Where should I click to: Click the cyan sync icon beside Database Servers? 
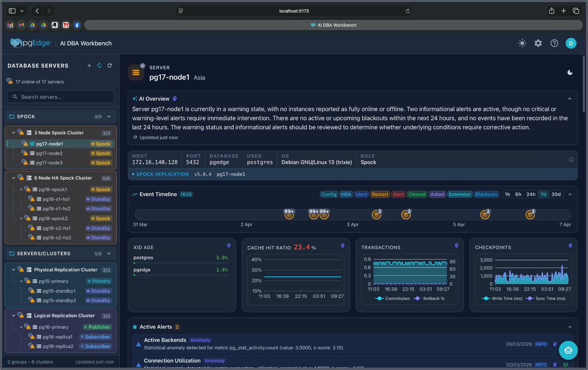click(x=99, y=65)
